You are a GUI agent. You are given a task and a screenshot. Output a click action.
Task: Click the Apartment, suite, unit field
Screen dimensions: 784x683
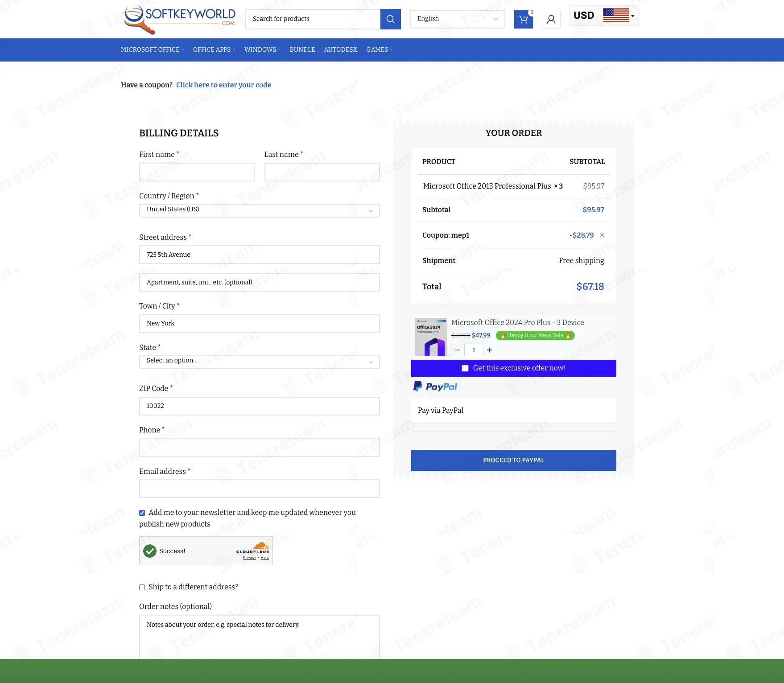click(259, 282)
